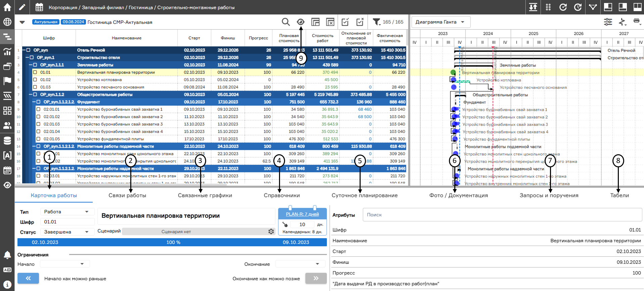
Task: Open the analytics chart icon in sidebar
Action: coord(7,51)
